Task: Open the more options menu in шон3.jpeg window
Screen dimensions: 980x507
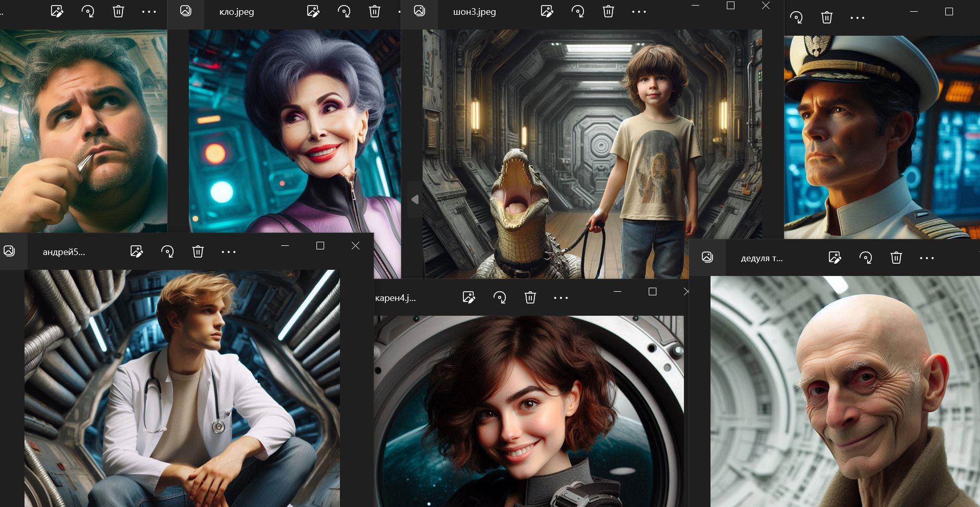Action: tap(639, 12)
